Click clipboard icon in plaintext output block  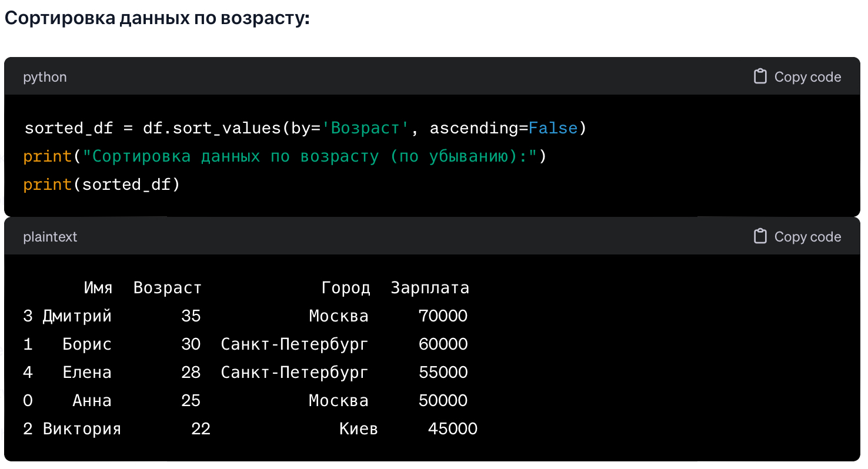pyautogui.click(x=760, y=237)
